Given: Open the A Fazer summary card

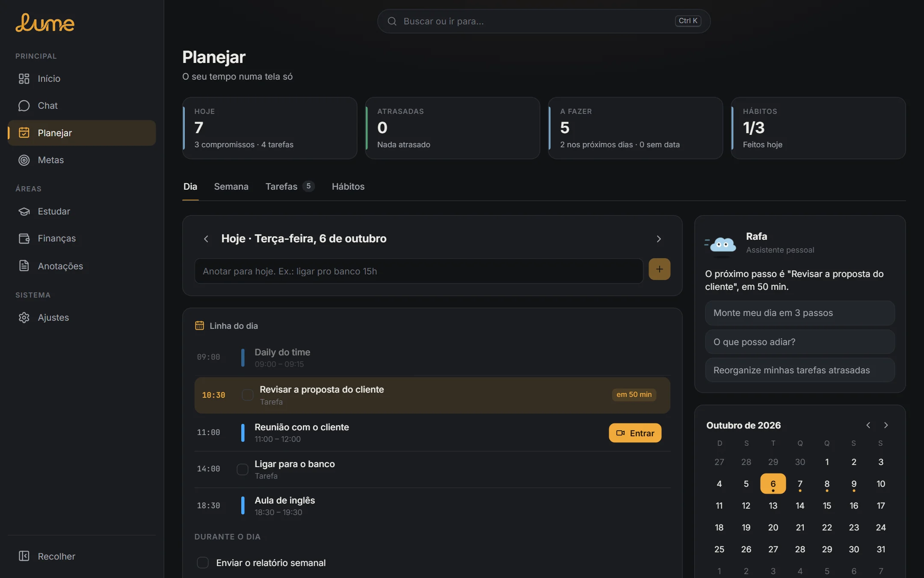Looking at the screenshot, I should 635,128.
